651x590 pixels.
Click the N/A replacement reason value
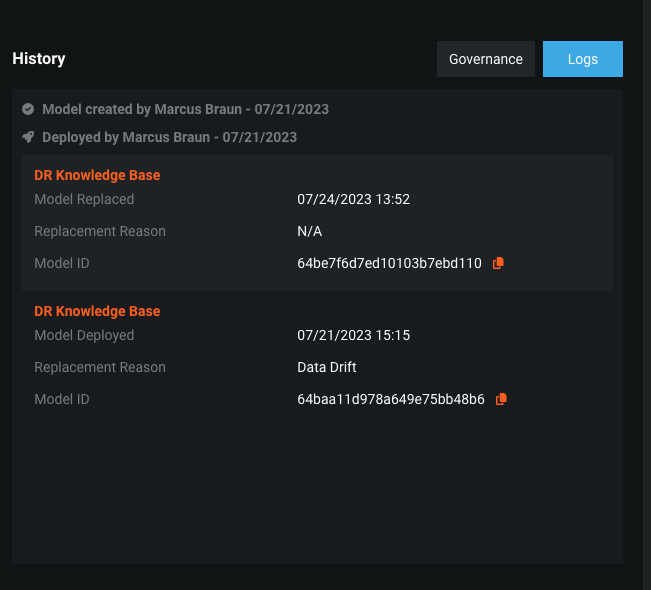click(310, 231)
